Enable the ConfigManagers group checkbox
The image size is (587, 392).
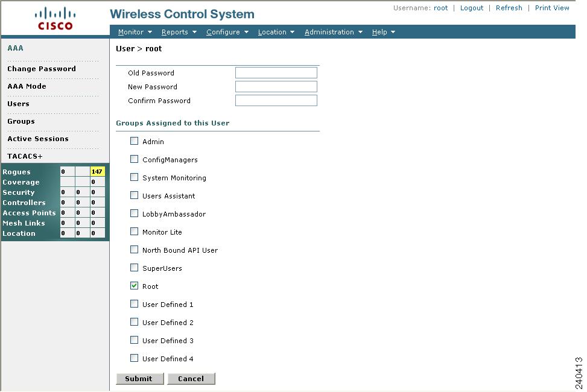coord(134,159)
